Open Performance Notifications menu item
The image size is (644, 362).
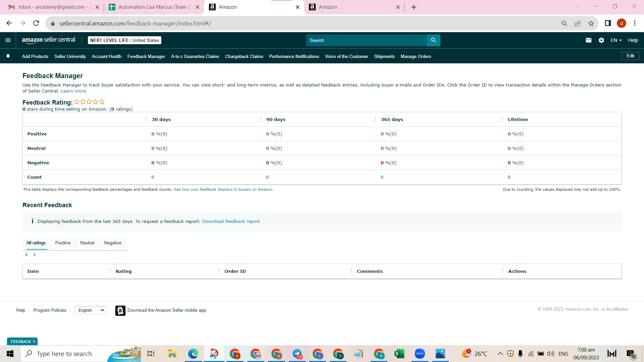coord(294,56)
